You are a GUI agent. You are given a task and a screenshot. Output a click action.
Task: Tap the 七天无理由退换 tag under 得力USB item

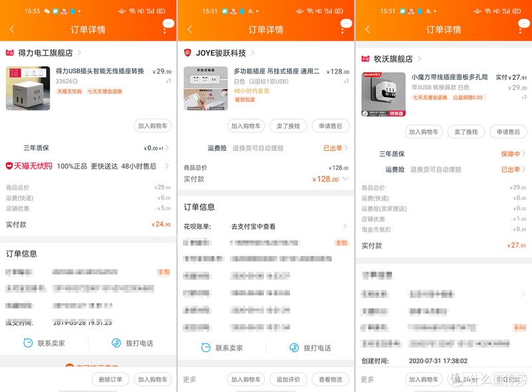click(104, 92)
